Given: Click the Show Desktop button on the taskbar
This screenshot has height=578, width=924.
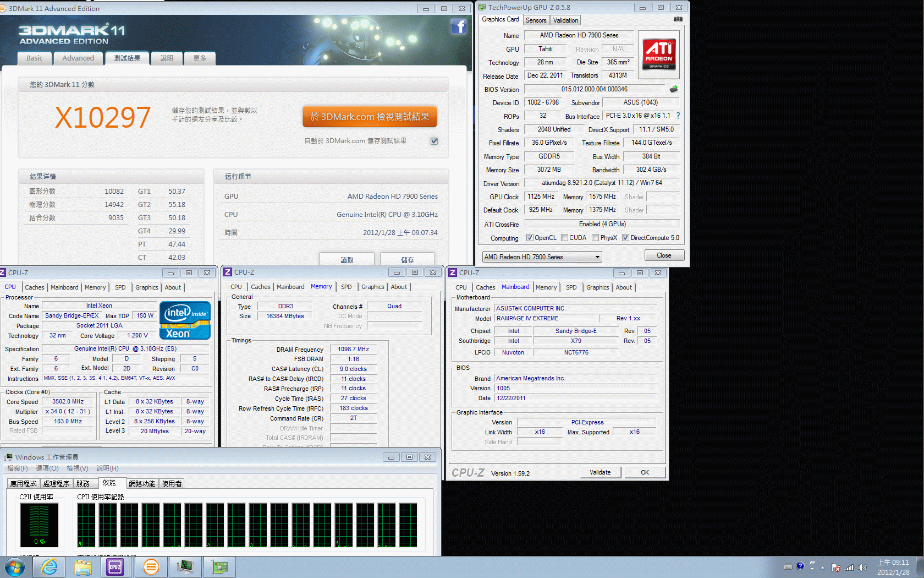Looking at the screenshot, I should (x=920, y=568).
